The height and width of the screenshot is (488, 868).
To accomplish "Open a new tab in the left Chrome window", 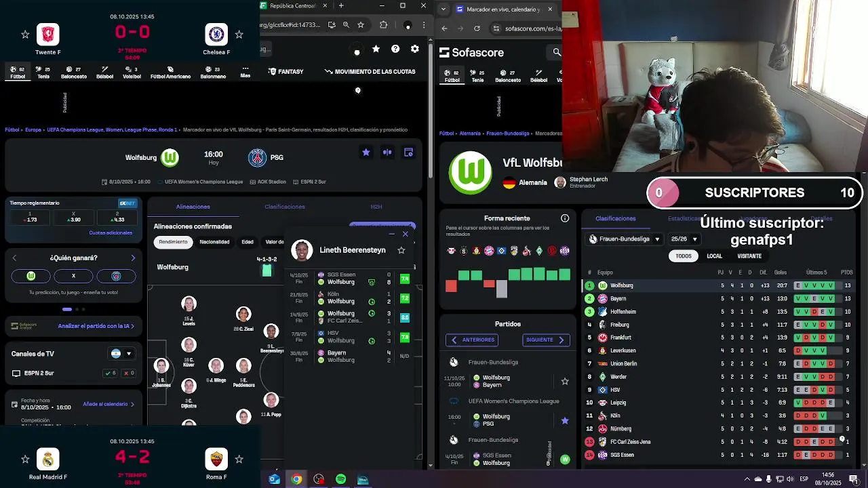I will click(x=341, y=5).
